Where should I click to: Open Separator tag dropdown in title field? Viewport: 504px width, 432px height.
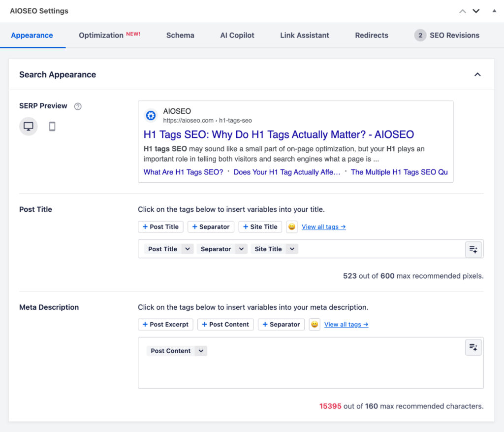click(241, 249)
